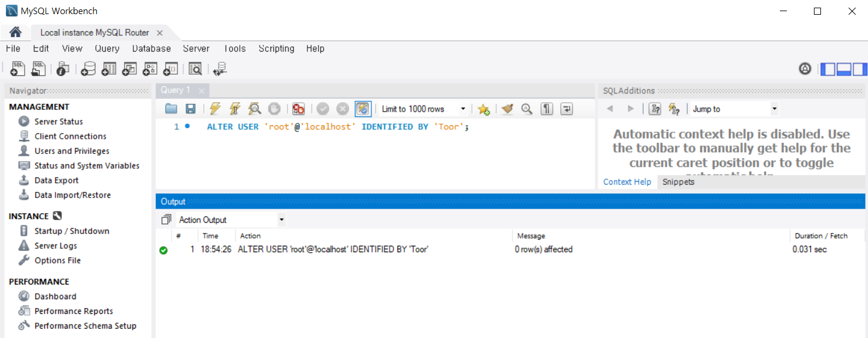The image size is (868, 338).
Task: Create a new view icon
Action: tap(129, 69)
